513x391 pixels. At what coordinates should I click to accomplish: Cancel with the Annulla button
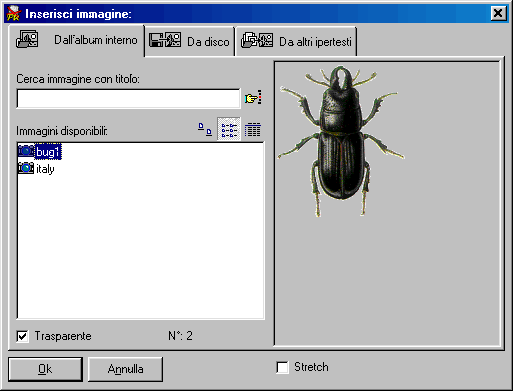tap(125, 369)
